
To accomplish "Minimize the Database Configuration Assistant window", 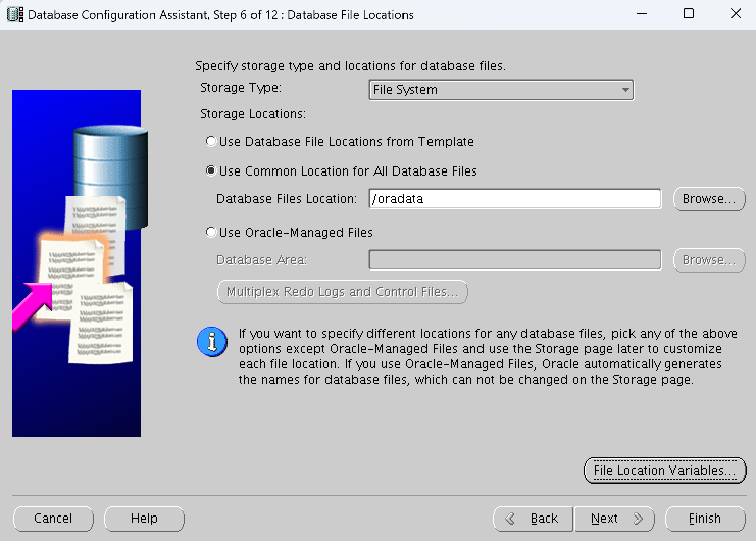I will [642, 14].
